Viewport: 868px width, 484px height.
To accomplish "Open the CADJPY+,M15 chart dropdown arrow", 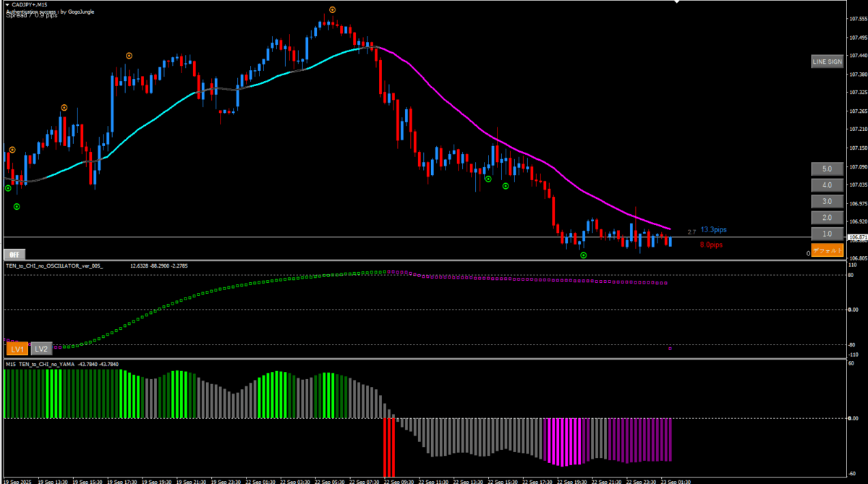I will coord(7,4).
